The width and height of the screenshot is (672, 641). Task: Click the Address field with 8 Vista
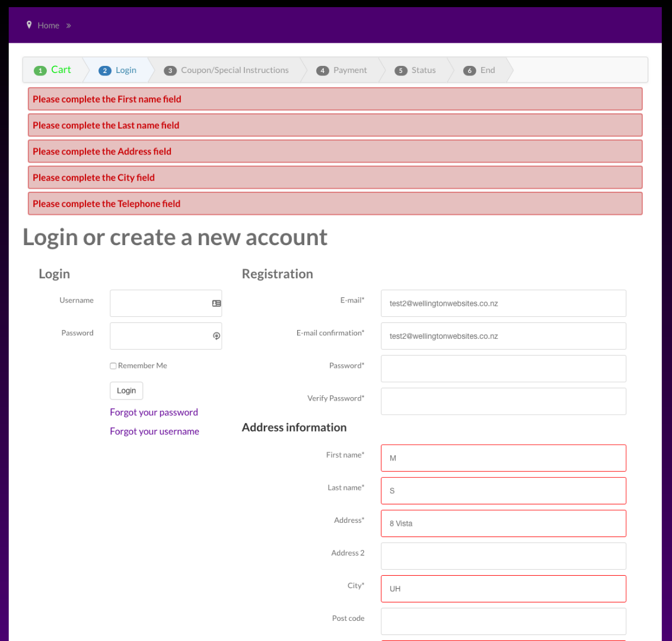click(503, 523)
